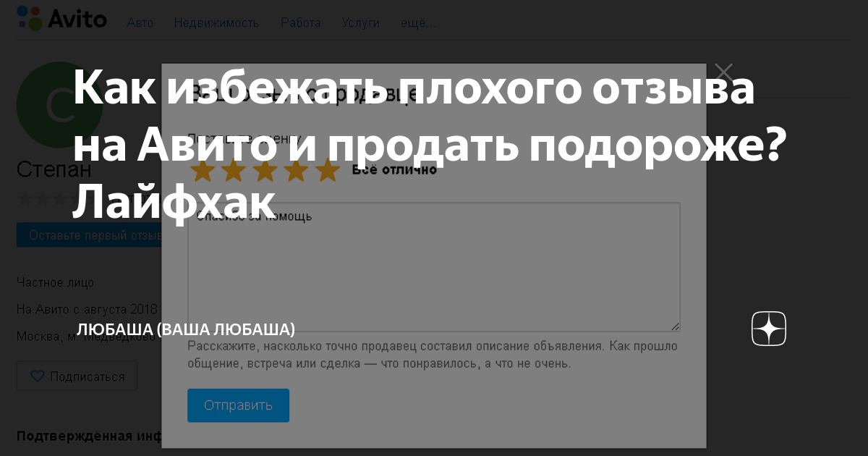
Task: Click the review textarea resize handle
Action: pos(675,326)
